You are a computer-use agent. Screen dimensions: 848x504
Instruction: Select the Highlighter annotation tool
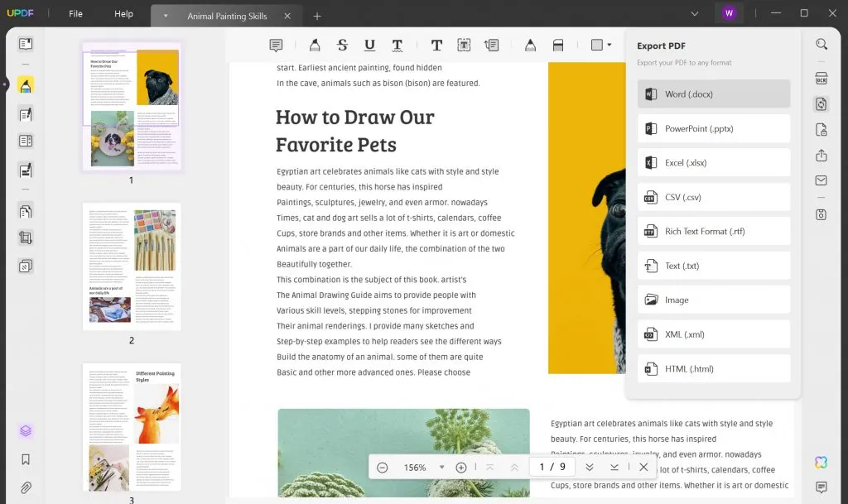(314, 45)
